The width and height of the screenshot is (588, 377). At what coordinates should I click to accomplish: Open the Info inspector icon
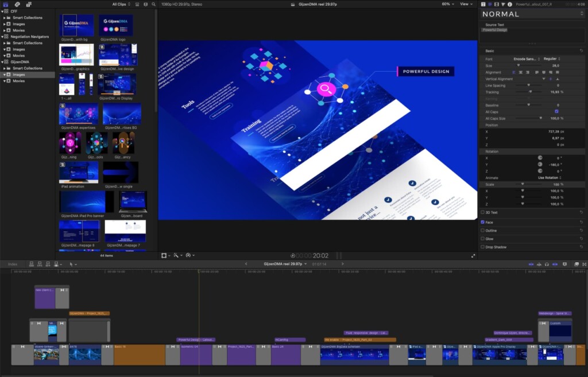point(509,4)
